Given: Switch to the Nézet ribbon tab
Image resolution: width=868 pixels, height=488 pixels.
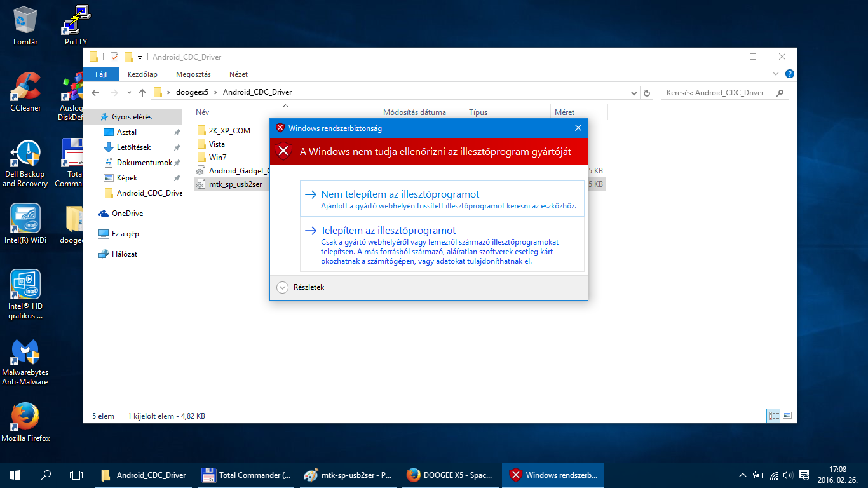Looking at the screenshot, I should point(238,74).
